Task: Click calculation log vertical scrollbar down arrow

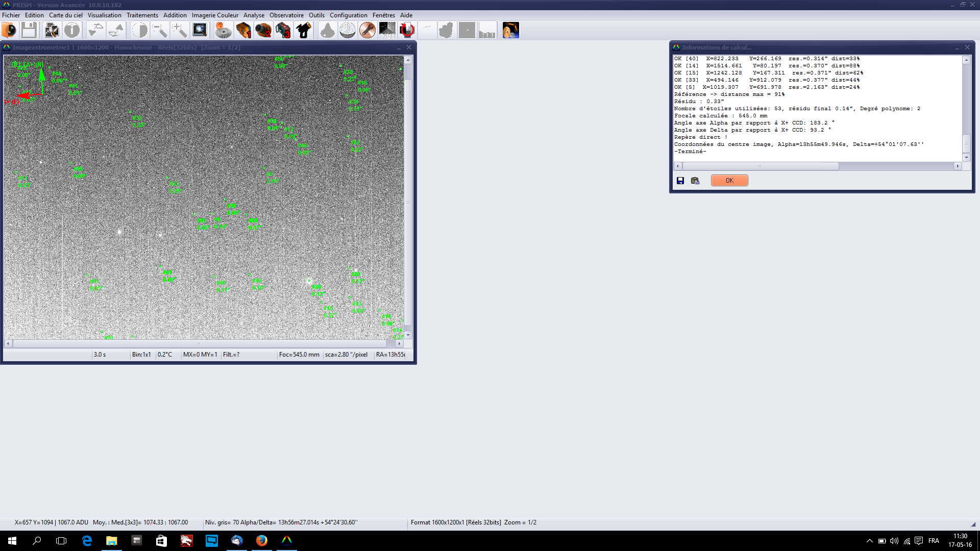Action: tap(966, 157)
